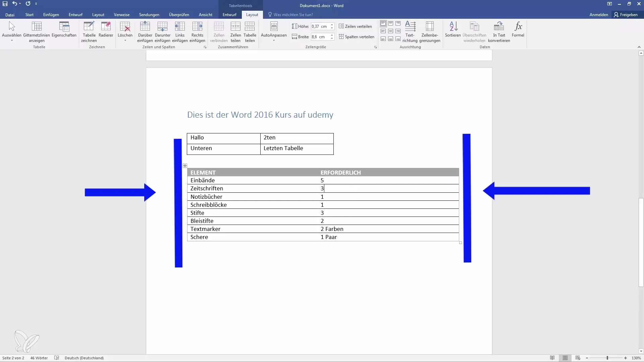Enable Spalten verteilen toggle
The height and width of the screenshot is (362, 644).
pyautogui.click(x=357, y=36)
